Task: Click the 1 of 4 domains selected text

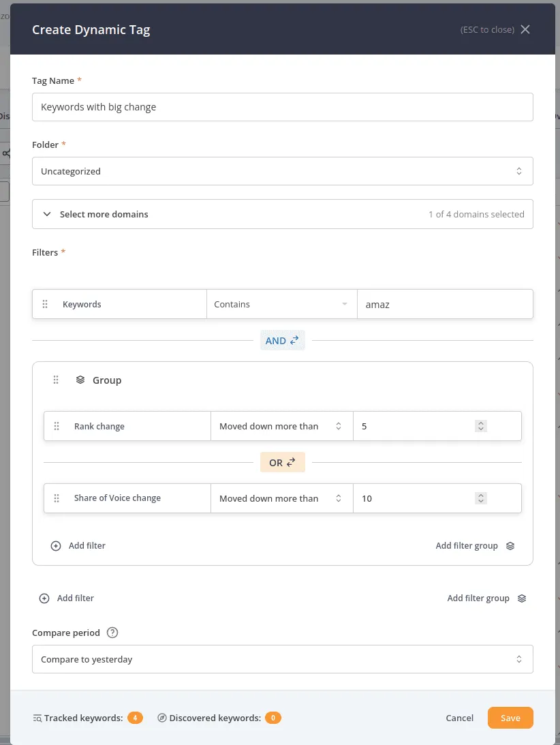Action: [x=476, y=214]
